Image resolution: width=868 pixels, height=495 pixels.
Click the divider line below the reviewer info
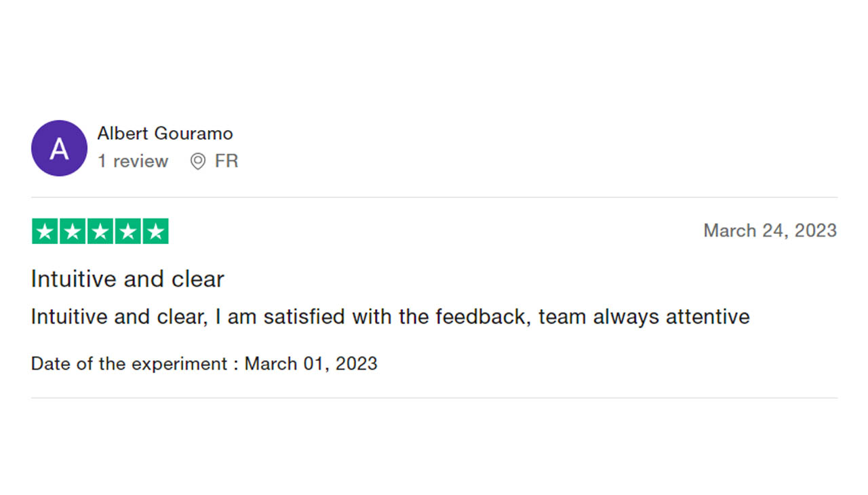[434, 197]
